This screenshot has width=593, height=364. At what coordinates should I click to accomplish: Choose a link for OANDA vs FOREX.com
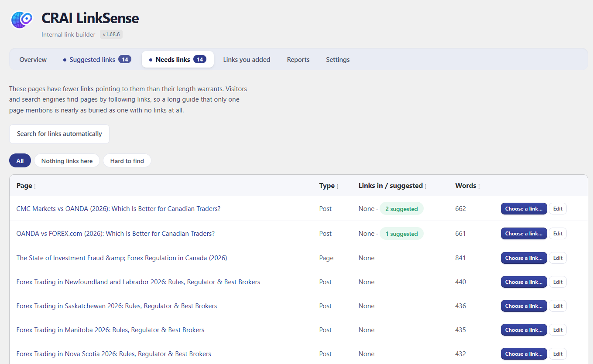524,234
